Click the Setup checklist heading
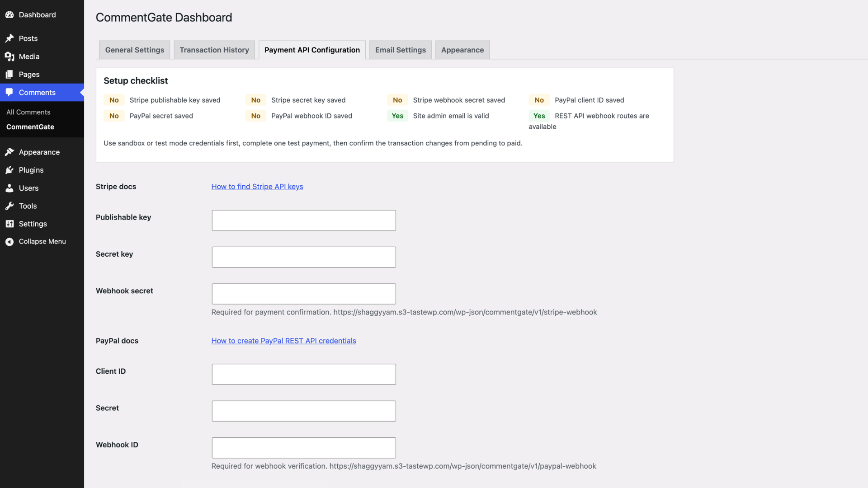Image resolution: width=868 pixels, height=488 pixels. point(136,81)
